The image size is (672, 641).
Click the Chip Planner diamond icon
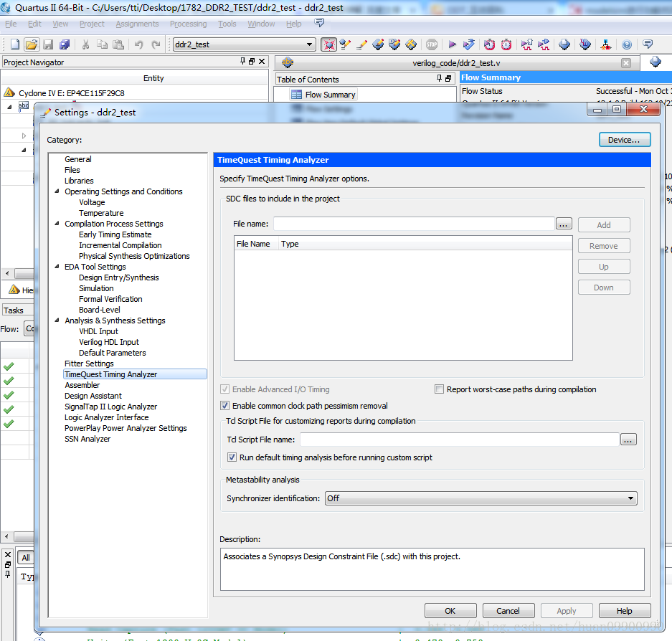(x=411, y=44)
